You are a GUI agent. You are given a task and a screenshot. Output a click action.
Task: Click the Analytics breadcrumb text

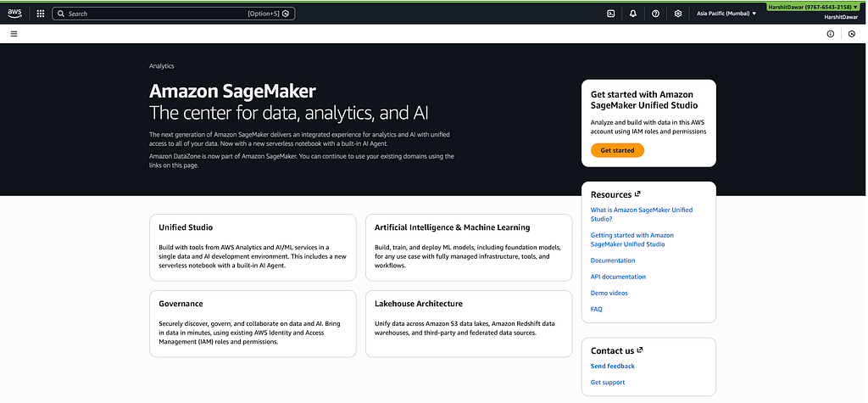pos(162,66)
